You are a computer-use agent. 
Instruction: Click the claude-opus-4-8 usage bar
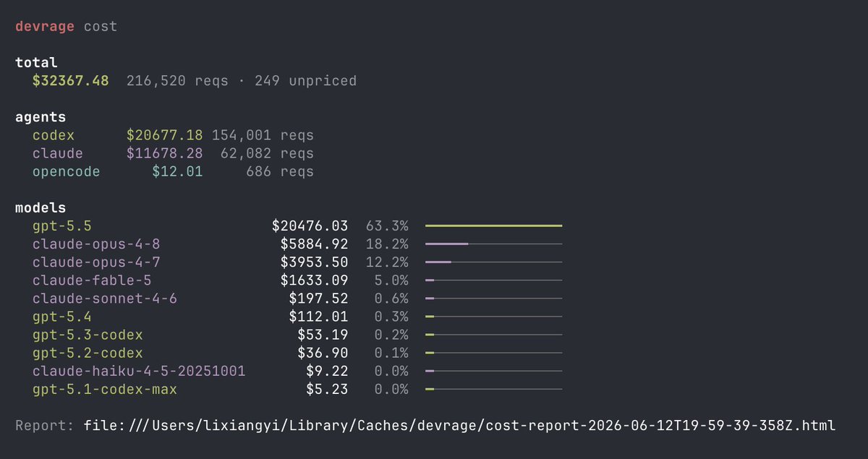click(493, 244)
